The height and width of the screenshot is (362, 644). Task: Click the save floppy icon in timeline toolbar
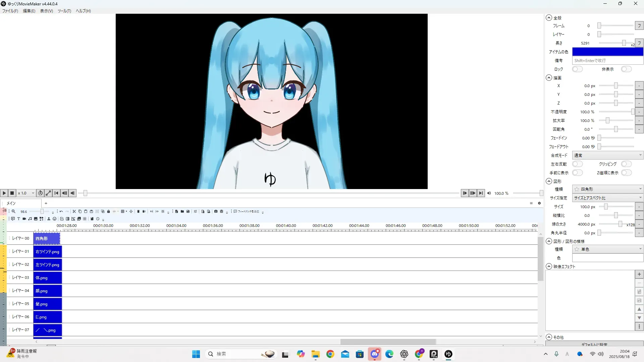tap(188, 212)
